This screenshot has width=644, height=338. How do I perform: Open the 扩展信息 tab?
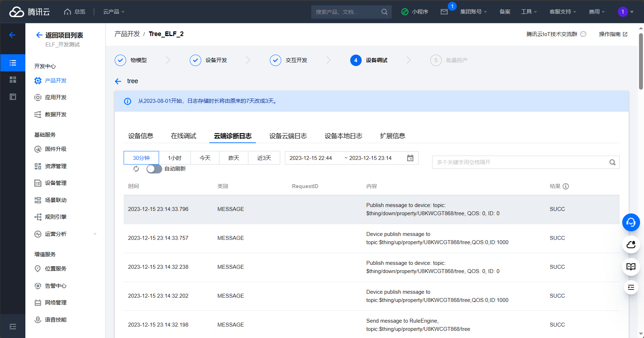(x=392, y=136)
